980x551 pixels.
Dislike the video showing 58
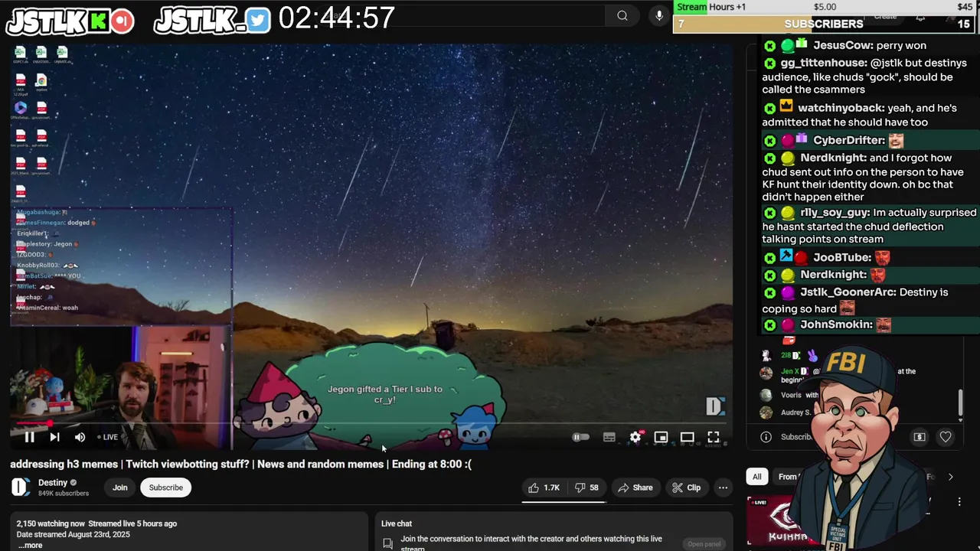(587, 487)
